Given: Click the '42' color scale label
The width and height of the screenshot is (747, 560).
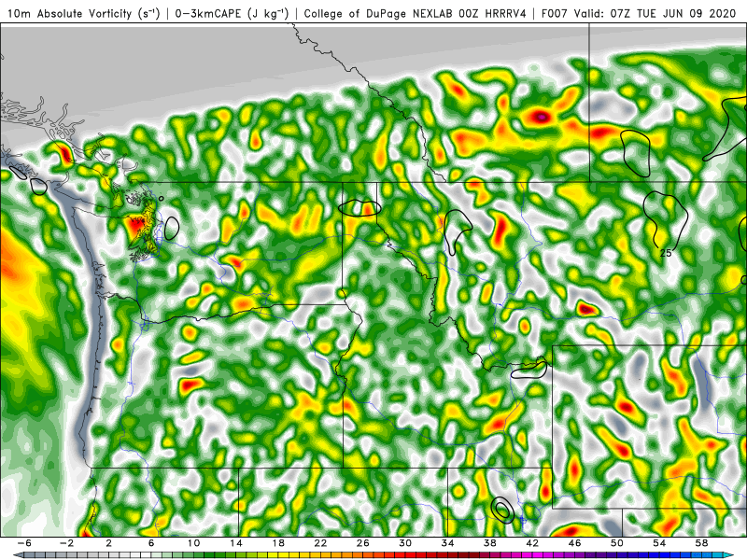Looking at the screenshot, I should point(532,543).
